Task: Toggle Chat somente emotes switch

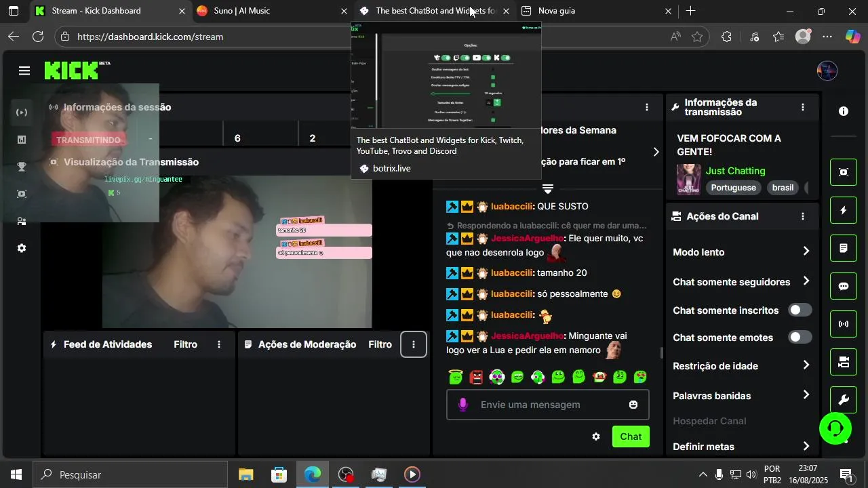Action: (800, 337)
